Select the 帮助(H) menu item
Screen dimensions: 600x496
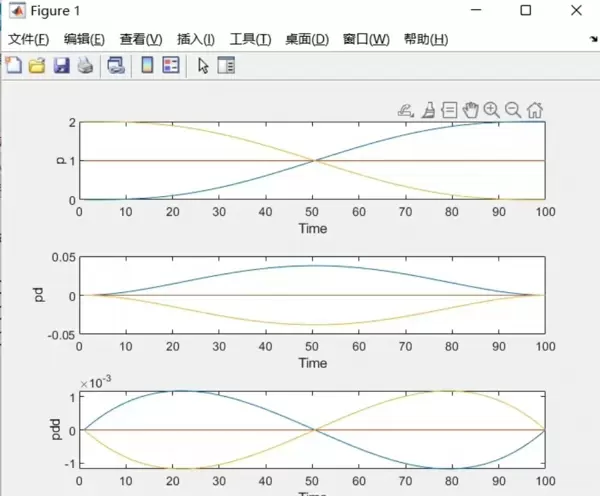pos(426,39)
